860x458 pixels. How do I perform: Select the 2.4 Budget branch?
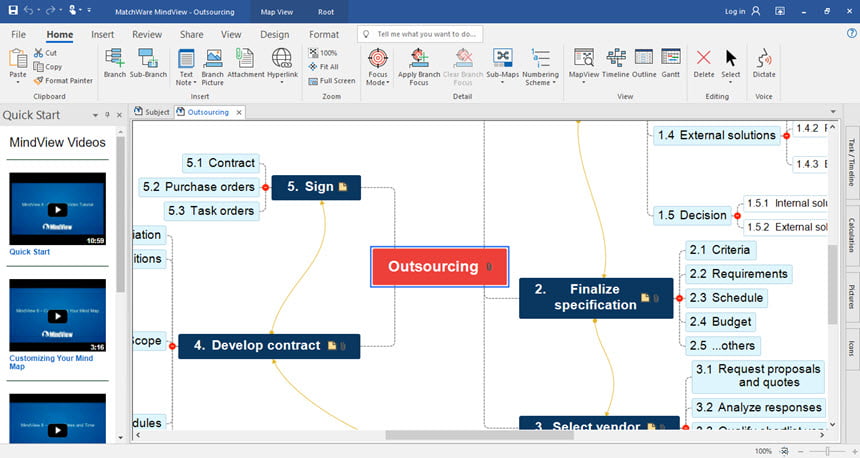coord(720,322)
